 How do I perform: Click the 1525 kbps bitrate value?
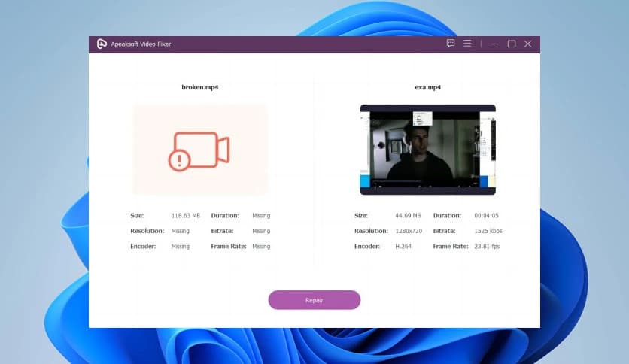[488, 231]
